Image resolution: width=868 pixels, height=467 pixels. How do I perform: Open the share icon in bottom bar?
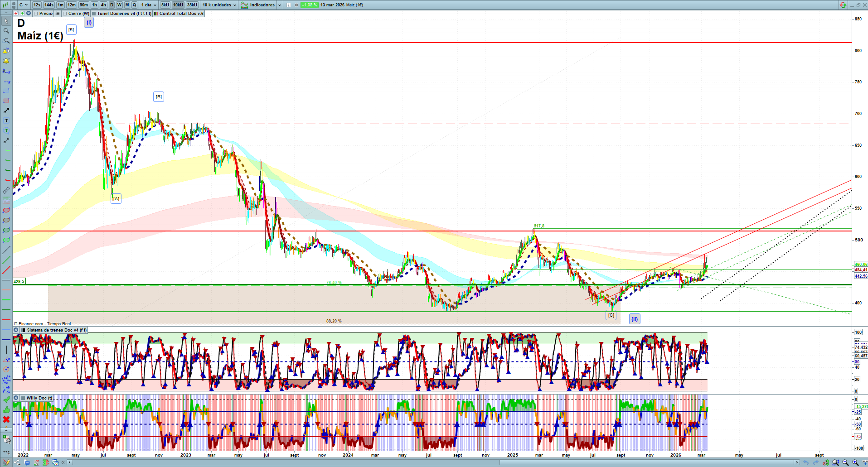coord(17,462)
